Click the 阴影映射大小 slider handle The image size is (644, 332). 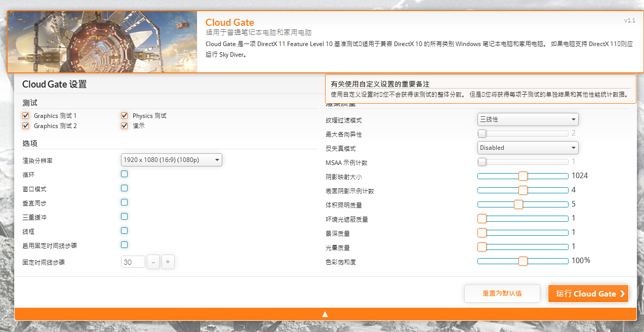[x=523, y=176]
